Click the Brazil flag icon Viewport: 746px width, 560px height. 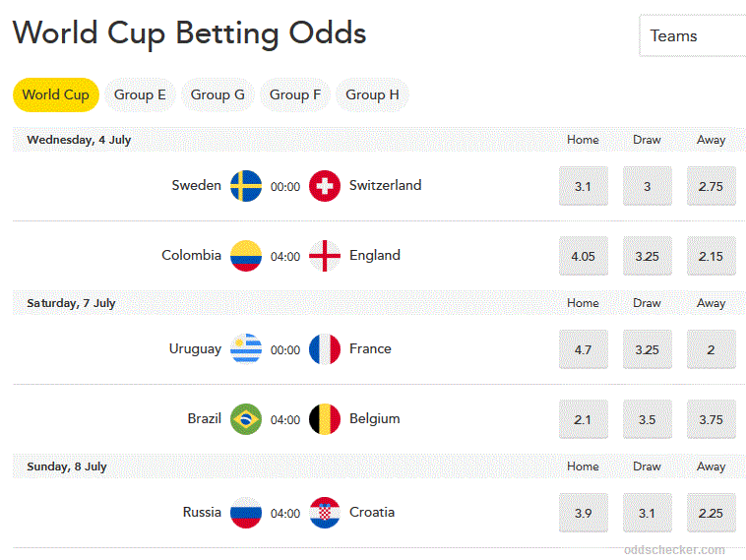246,419
